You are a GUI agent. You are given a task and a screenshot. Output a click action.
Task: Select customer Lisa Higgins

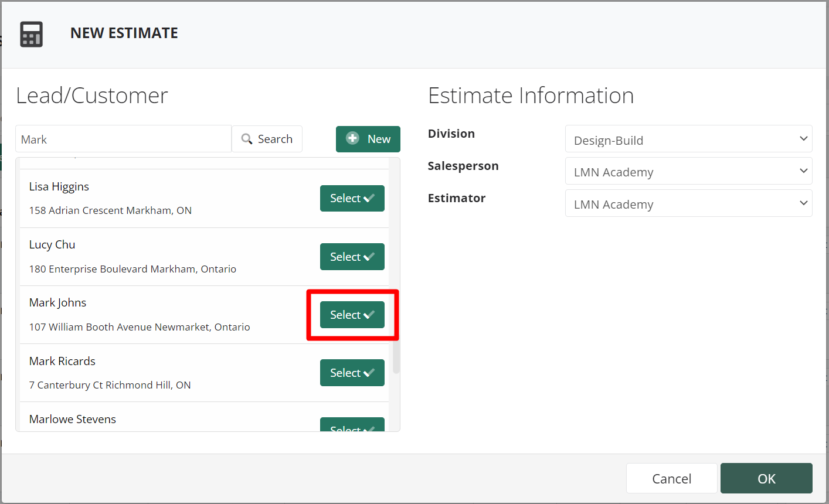coord(352,198)
